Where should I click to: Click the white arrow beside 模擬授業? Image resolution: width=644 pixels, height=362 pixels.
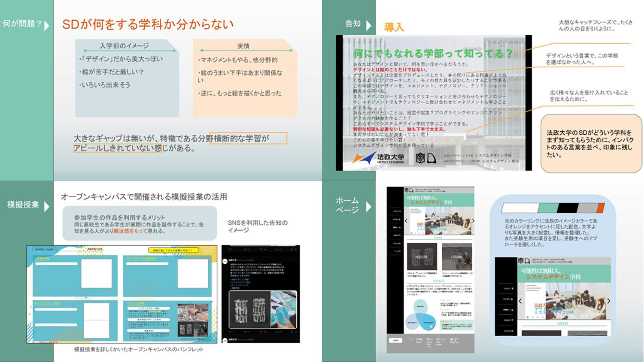tap(47, 207)
